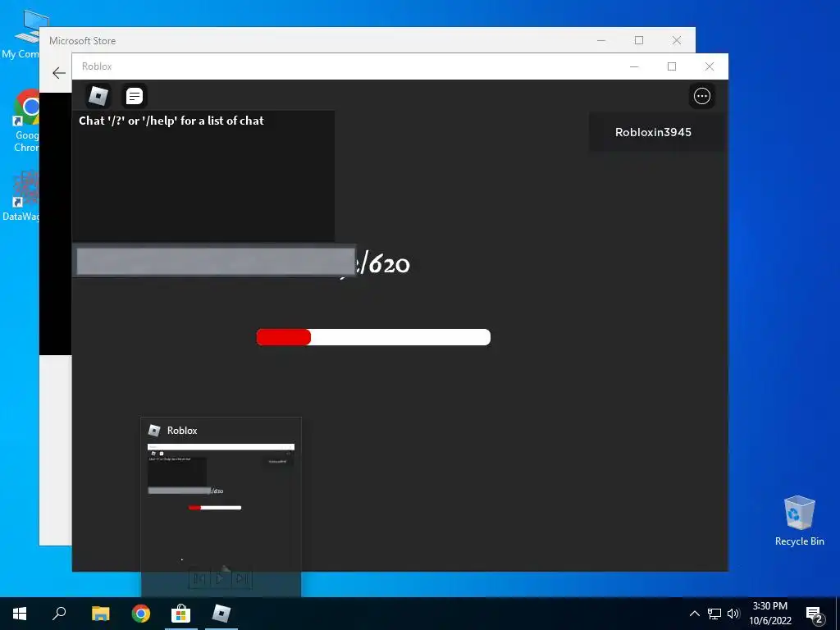
Task: Select player Robloxin3945 in the player list
Action: pyautogui.click(x=653, y=132)
